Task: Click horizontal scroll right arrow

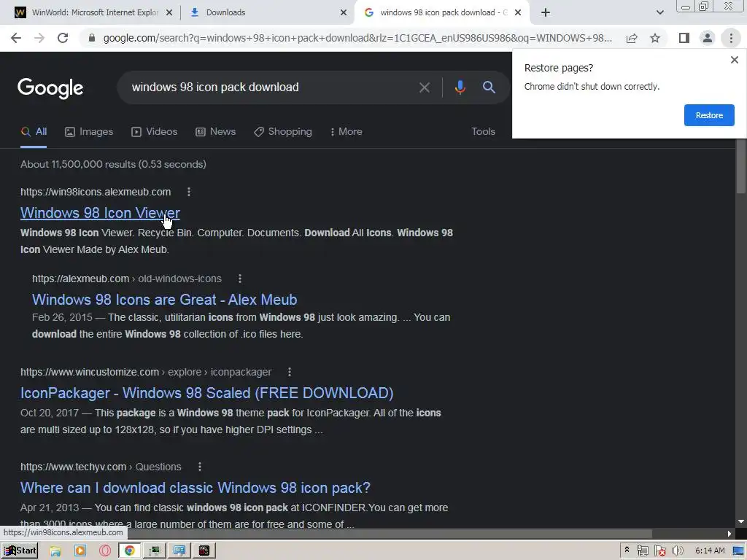Action: 729,533
